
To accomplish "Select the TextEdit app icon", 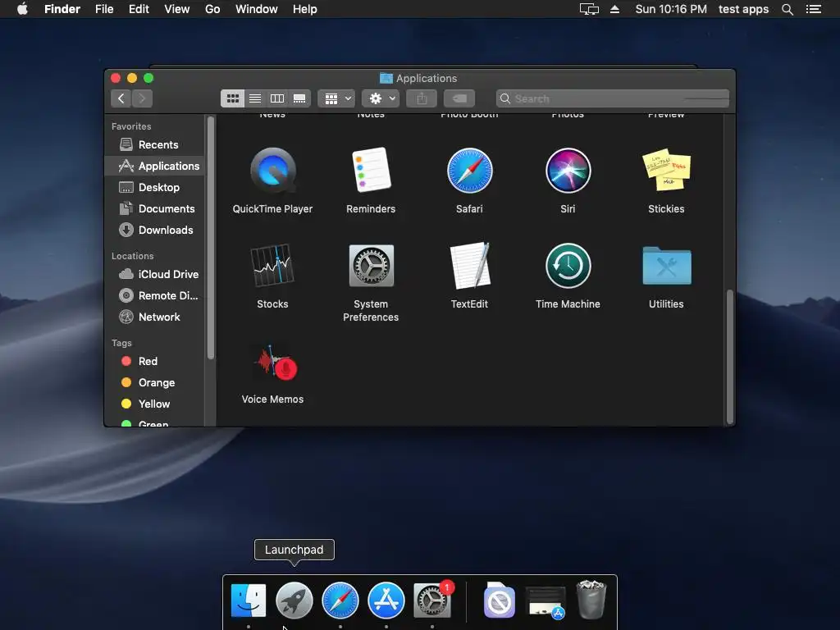I will [x=469, y=266].
